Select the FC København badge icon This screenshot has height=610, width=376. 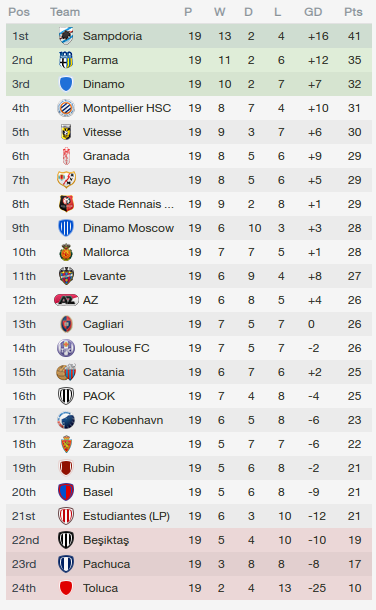click(66, 420)
